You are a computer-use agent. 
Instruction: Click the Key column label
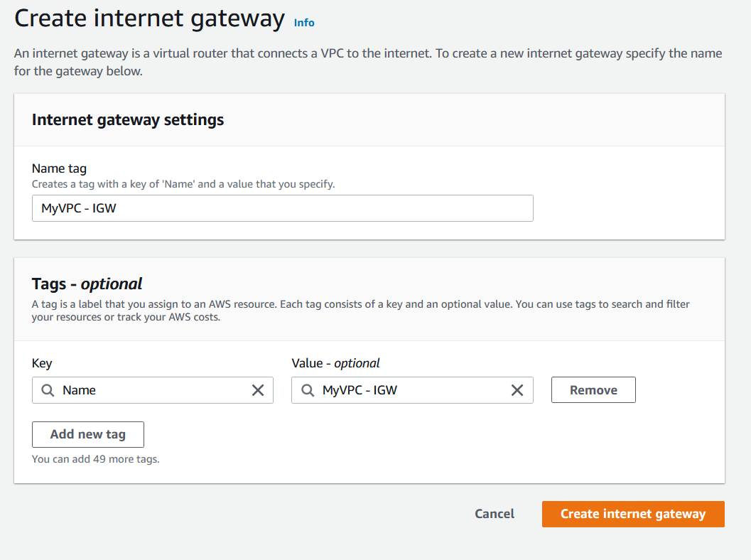(42, 364)
